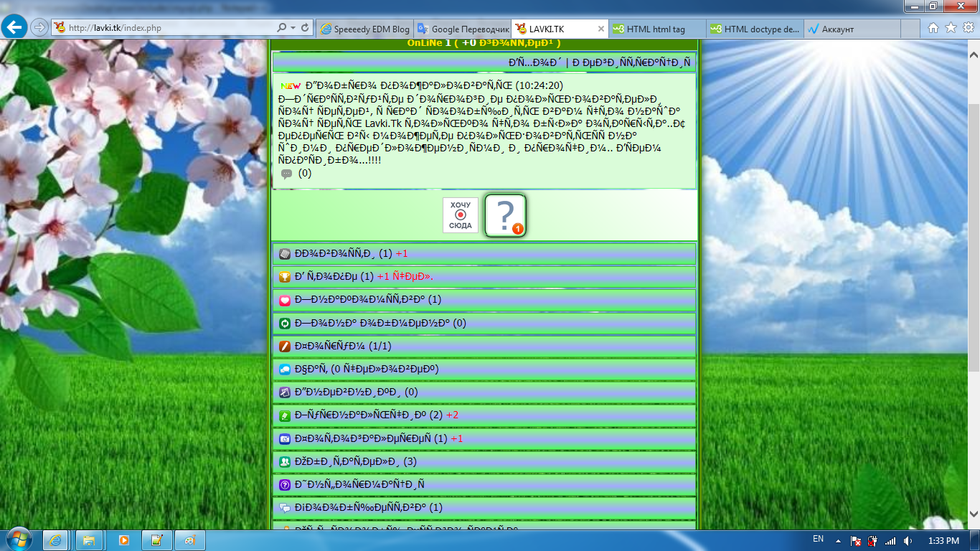
Task: Open address bar search dropdown arrow
Action: point(293,28)
